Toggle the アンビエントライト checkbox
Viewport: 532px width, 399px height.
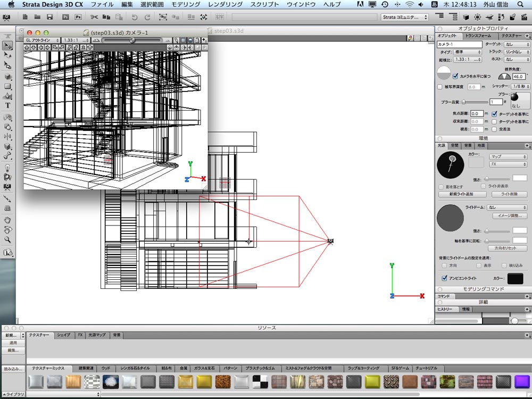click(x=444, y=278)
